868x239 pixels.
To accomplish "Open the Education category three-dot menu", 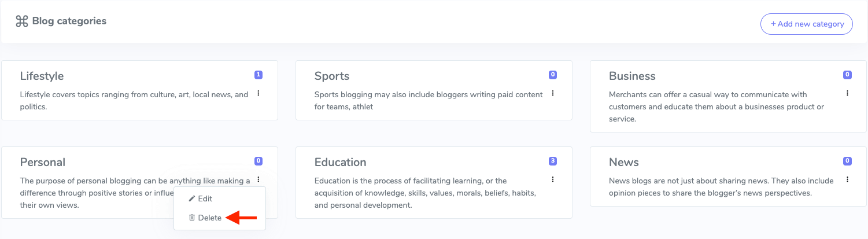I will click(553, 179).
